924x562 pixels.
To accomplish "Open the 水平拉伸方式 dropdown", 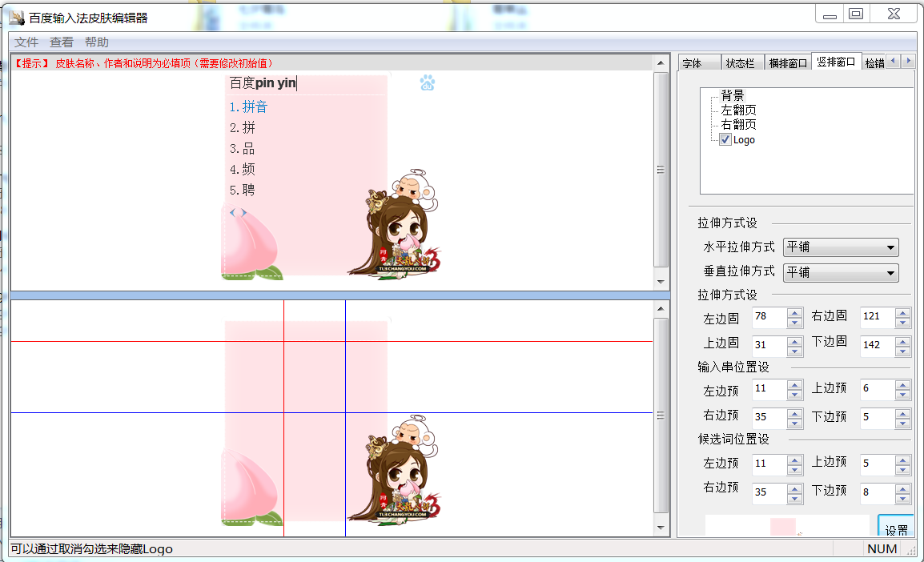I will [x=840, y=247].
